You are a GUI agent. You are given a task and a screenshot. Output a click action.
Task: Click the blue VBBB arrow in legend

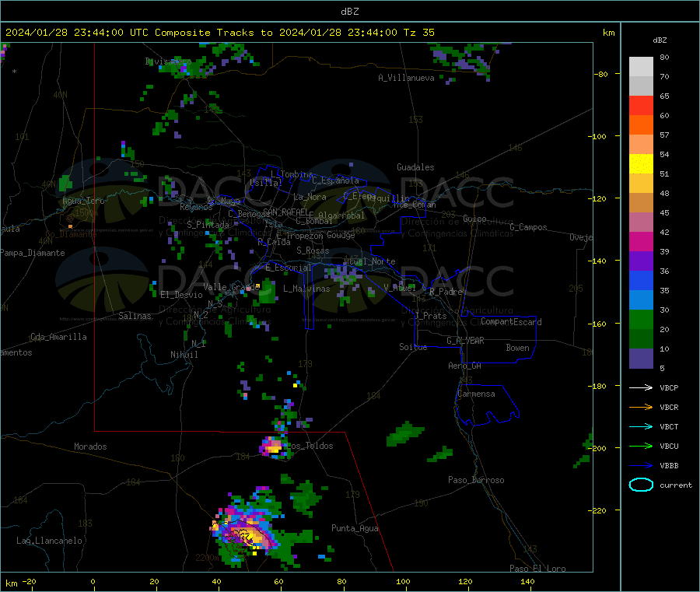[641, 466]
